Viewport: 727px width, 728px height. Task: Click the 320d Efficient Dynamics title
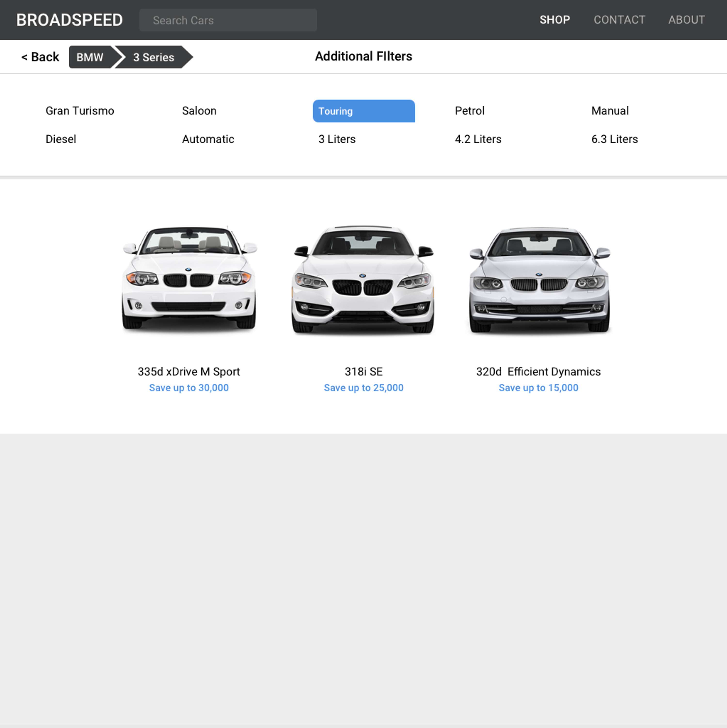[538, 372]
